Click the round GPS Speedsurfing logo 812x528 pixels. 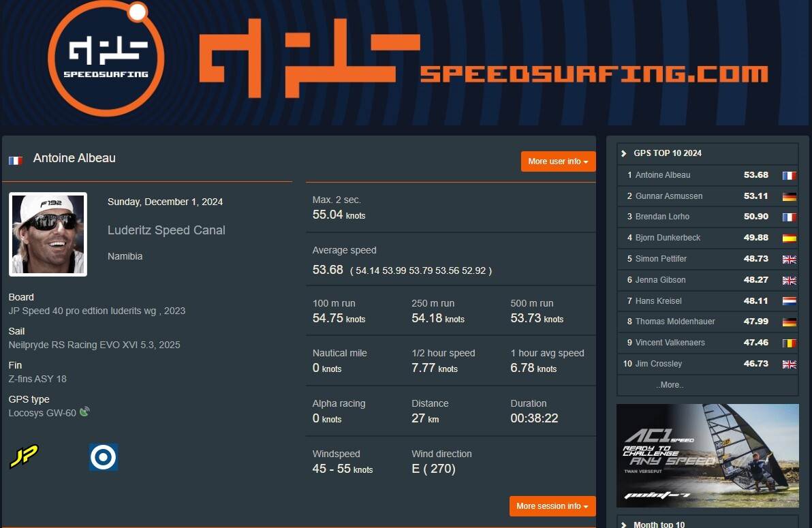click(106, 59)
